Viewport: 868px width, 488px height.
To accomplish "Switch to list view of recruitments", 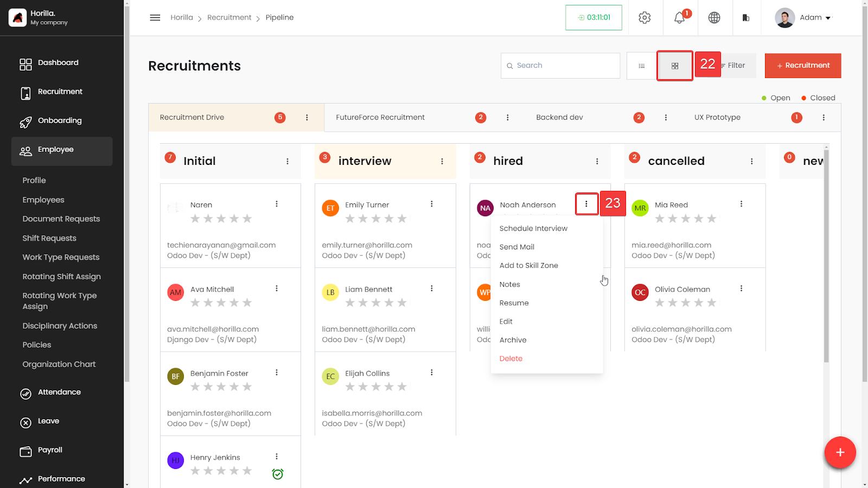I will [642, 66].
